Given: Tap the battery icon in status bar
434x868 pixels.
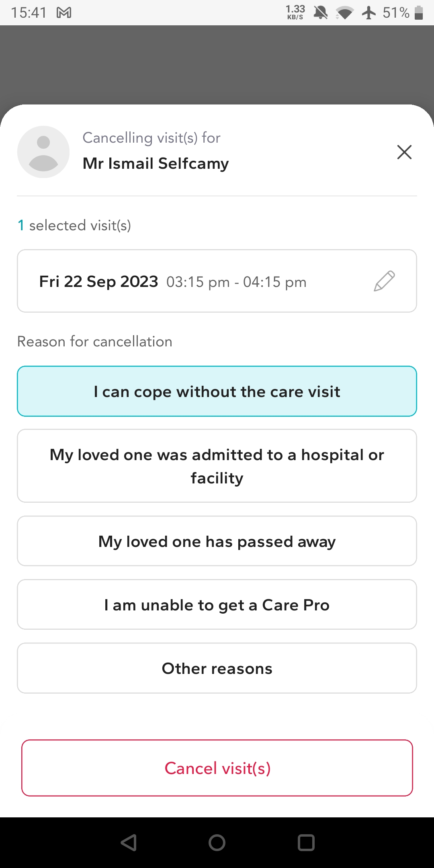Looking at the screenshot, I should (x=419, y=13).
